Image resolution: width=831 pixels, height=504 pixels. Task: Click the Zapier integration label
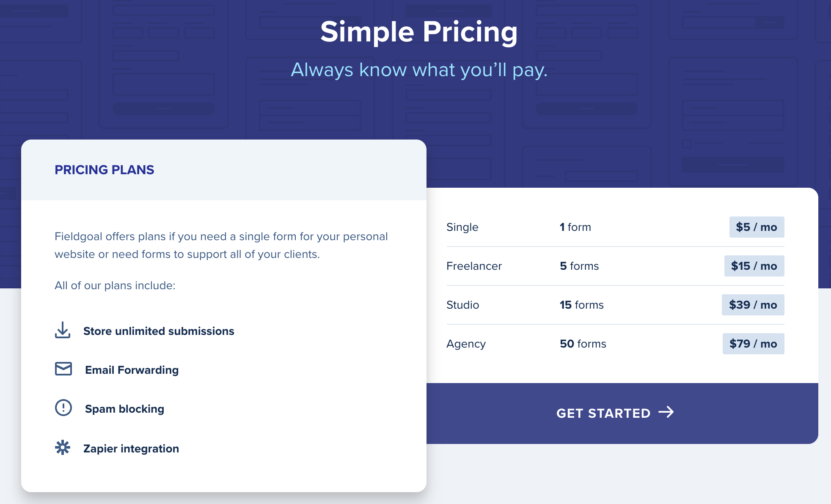click(x=131, y=448)
